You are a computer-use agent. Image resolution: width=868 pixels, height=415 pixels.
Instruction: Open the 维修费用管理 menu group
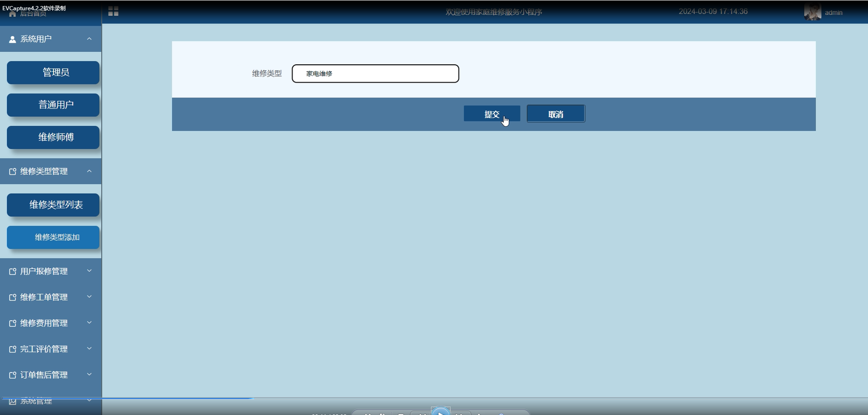pyautogui.click(x=51, y=323)
